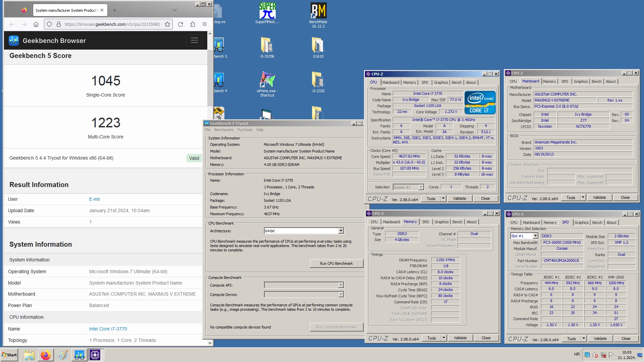
Task: Select SuperPiMod desktop icon
Action: point(267,13)
